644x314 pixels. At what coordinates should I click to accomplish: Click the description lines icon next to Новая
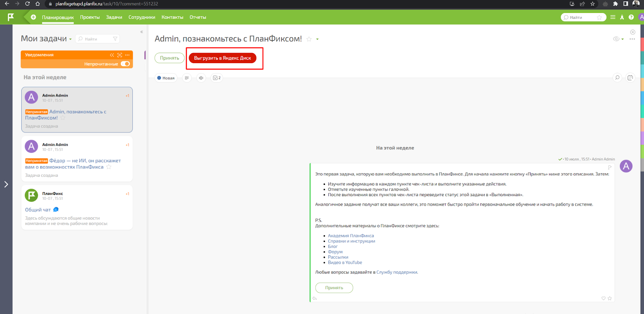click(x=187, y=78)
